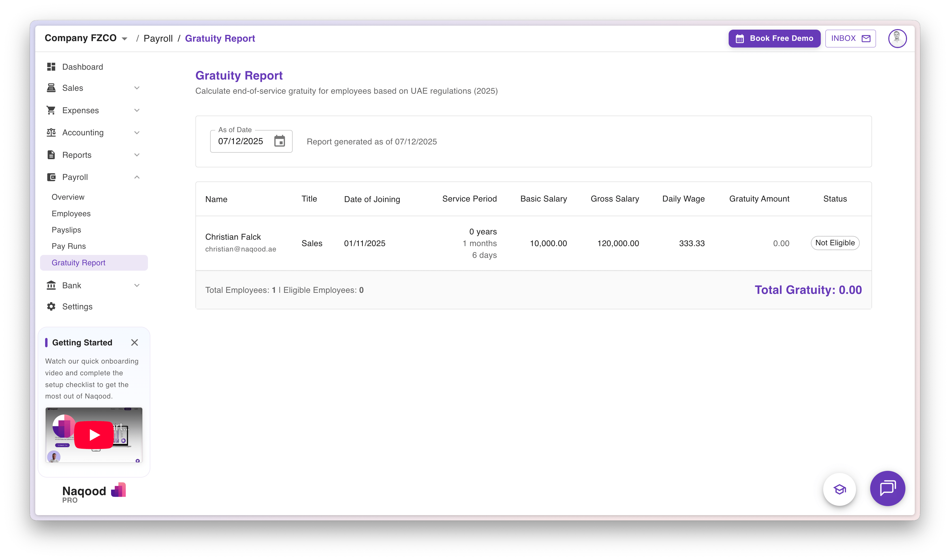Viewport: 950px width, 560px height.
Task: Click Book Free Demo button
Action: pos(774,38)
